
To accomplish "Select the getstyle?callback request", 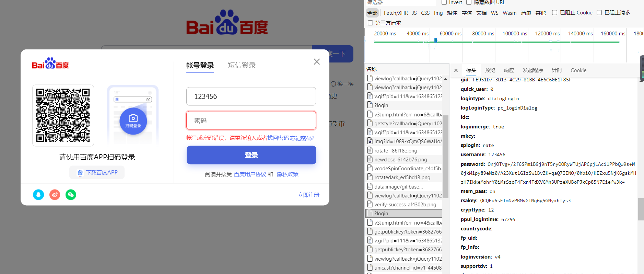I will pyautogui.click(x=404, y=123).
